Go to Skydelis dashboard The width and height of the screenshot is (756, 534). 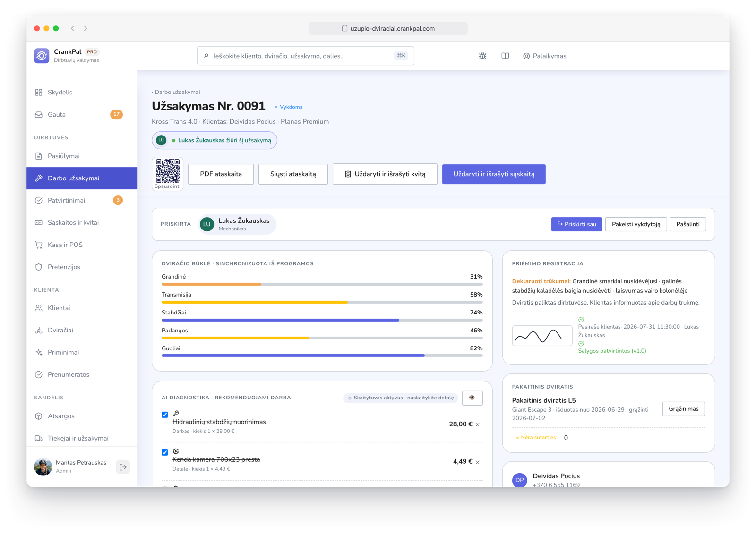[82, 92]
